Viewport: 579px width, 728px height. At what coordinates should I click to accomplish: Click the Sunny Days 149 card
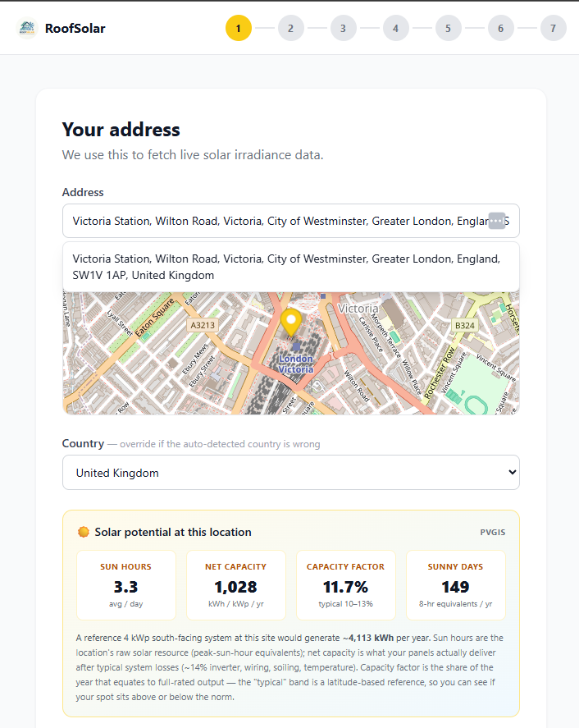pos(456,585)
